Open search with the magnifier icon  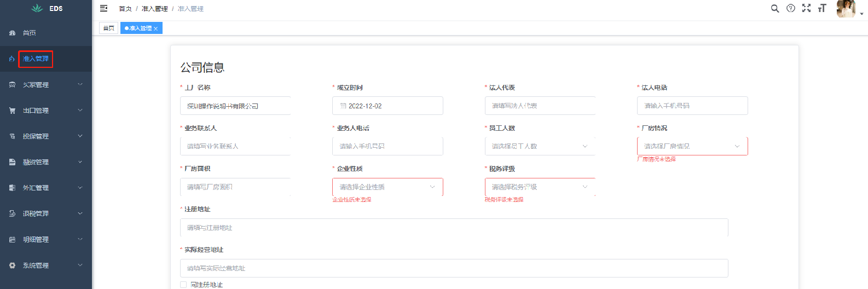click(775, 8)
